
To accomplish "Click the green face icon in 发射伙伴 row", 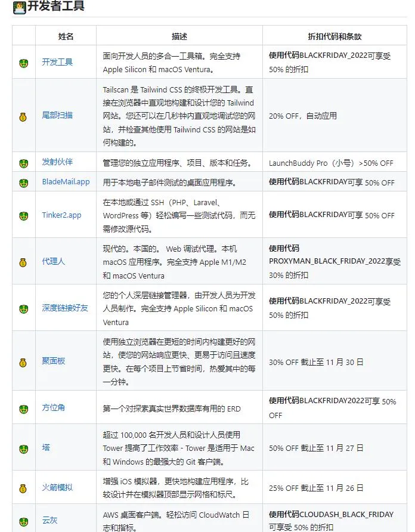I will (x=23, y=163).
